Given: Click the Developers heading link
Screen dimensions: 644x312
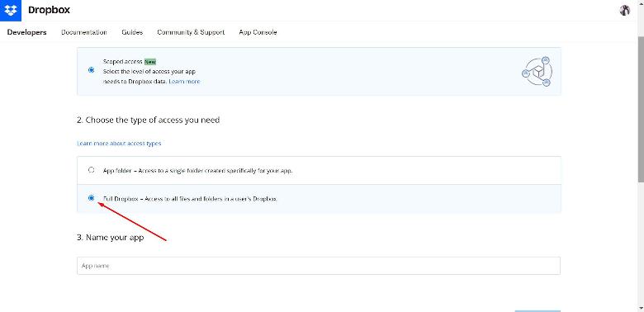Looking at the screenshot, I should (27, 32).
